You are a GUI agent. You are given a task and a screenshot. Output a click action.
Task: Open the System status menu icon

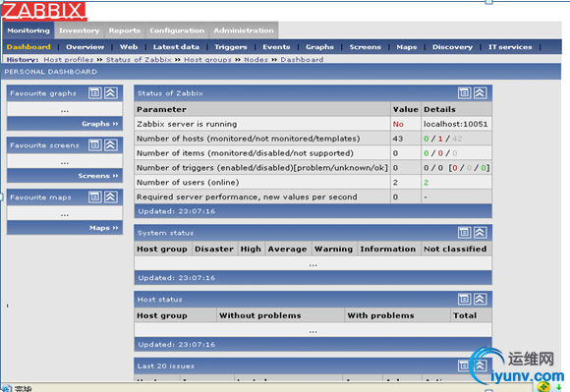(x=464, y=233)
